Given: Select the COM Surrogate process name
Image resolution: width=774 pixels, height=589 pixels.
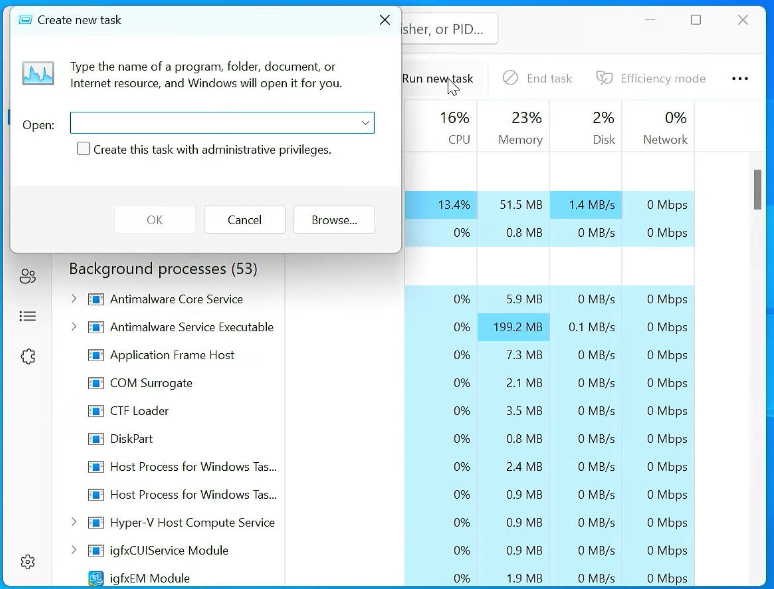Looking at the screenshot, I should (151, 383).
